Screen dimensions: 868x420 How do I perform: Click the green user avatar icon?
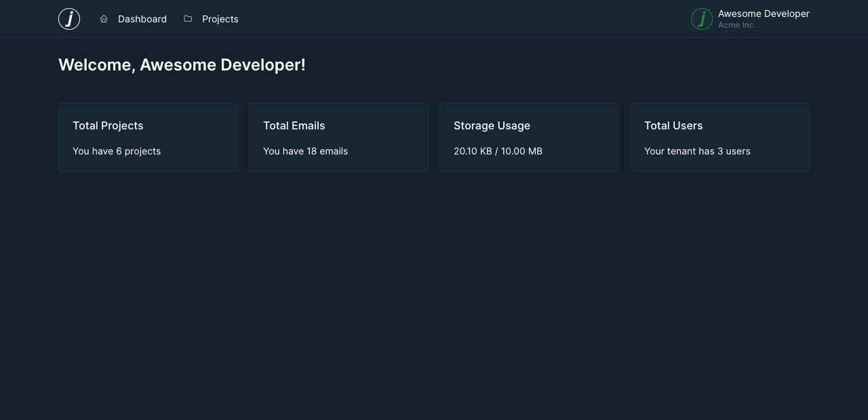click(702, 19)
